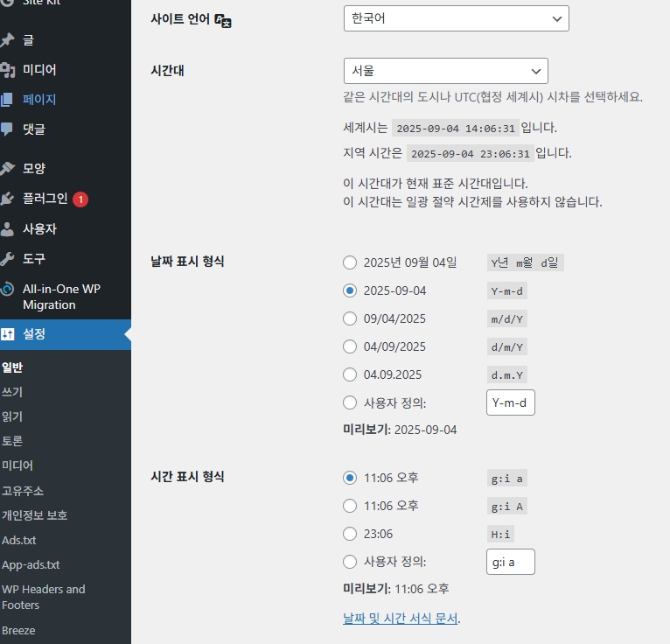Click the 도구 wrench icon

[7, 259]
